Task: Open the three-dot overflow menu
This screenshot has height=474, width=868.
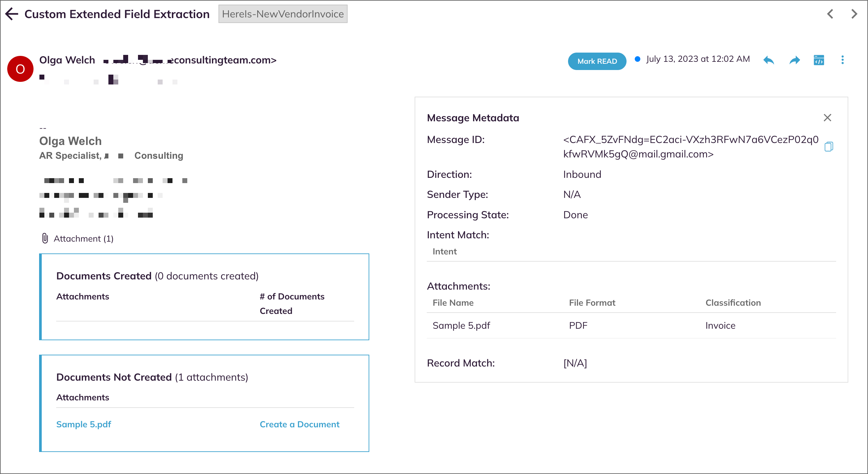Action: pos(842,60)
